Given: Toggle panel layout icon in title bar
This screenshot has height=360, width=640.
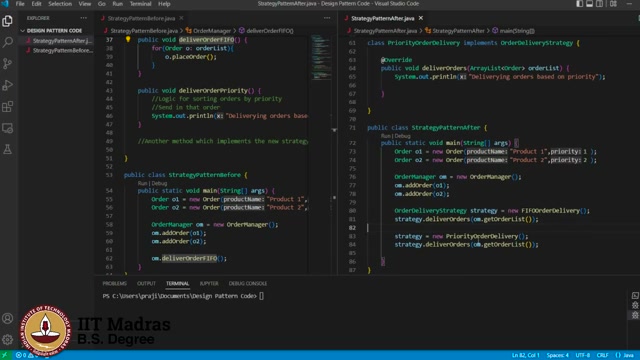Looking at the screenshot, I should [x=589, y=4].
